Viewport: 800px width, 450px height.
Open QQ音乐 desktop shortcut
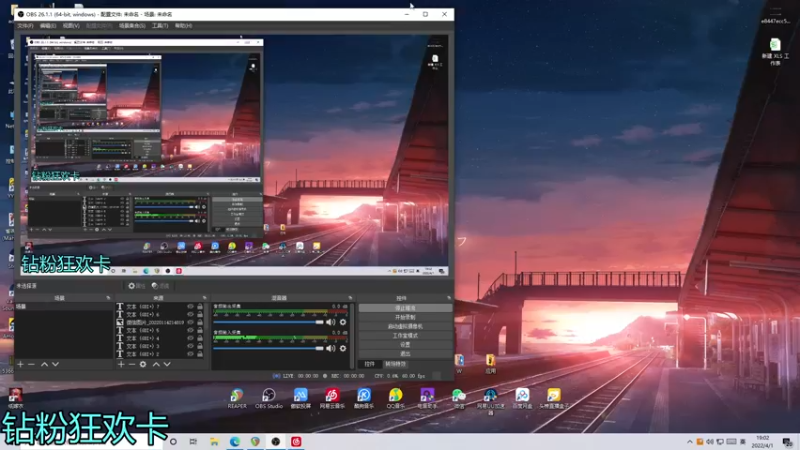pyautogui.click(x=395, y=398)
